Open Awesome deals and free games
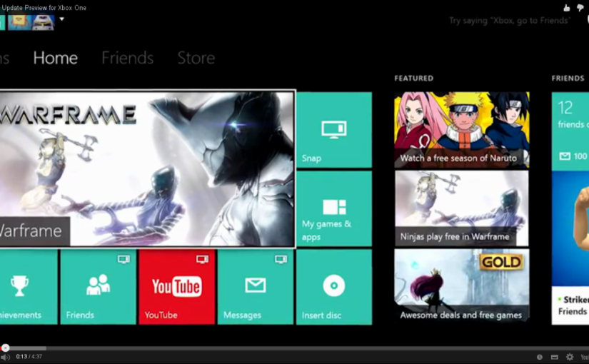The image size is (589, 364). (462, 285)
